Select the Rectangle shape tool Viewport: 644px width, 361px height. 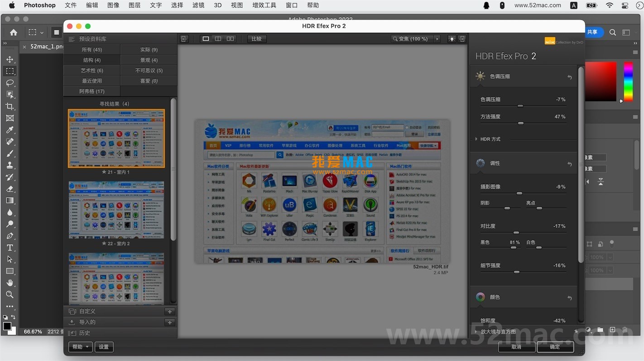[x=10, y=271]
